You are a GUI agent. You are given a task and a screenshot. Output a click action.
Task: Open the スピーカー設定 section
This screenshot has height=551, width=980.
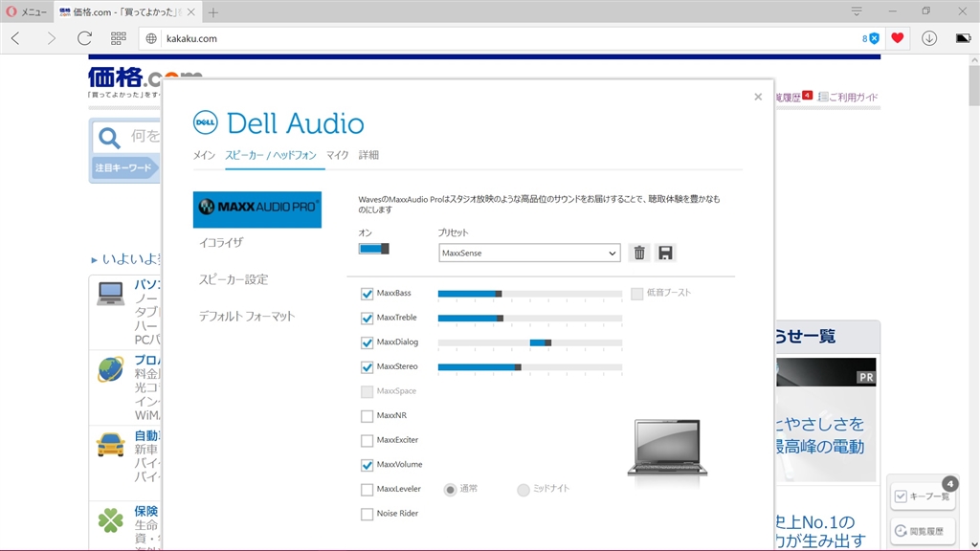[x=234, y=279]
